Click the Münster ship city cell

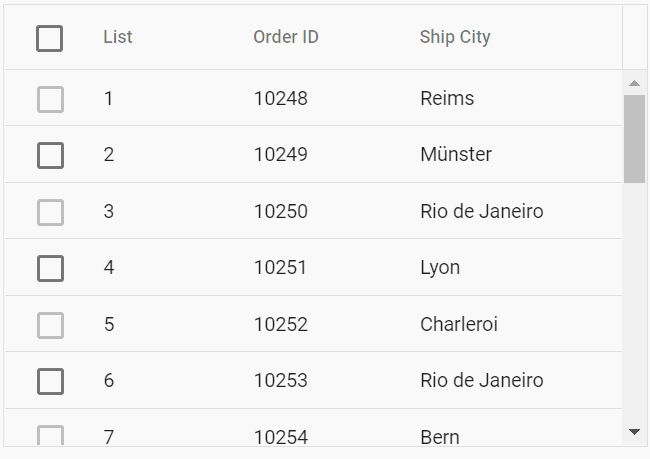click(x=456, y=155)
